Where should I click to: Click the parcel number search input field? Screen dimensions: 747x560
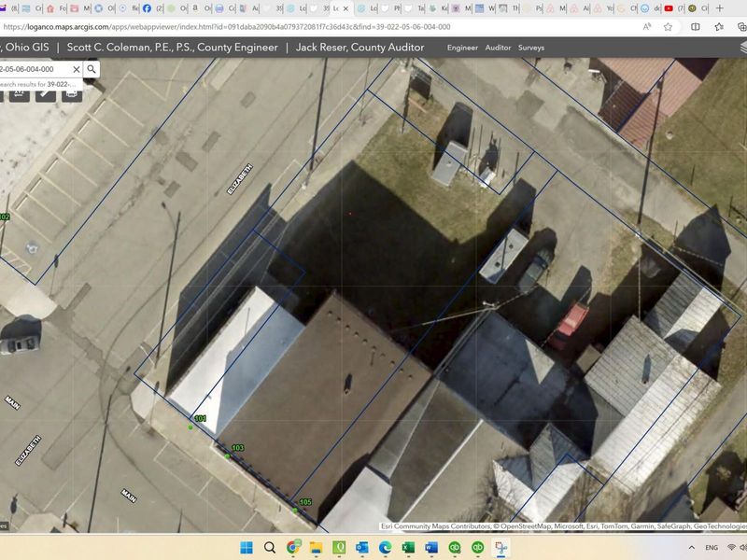[35, 69]
